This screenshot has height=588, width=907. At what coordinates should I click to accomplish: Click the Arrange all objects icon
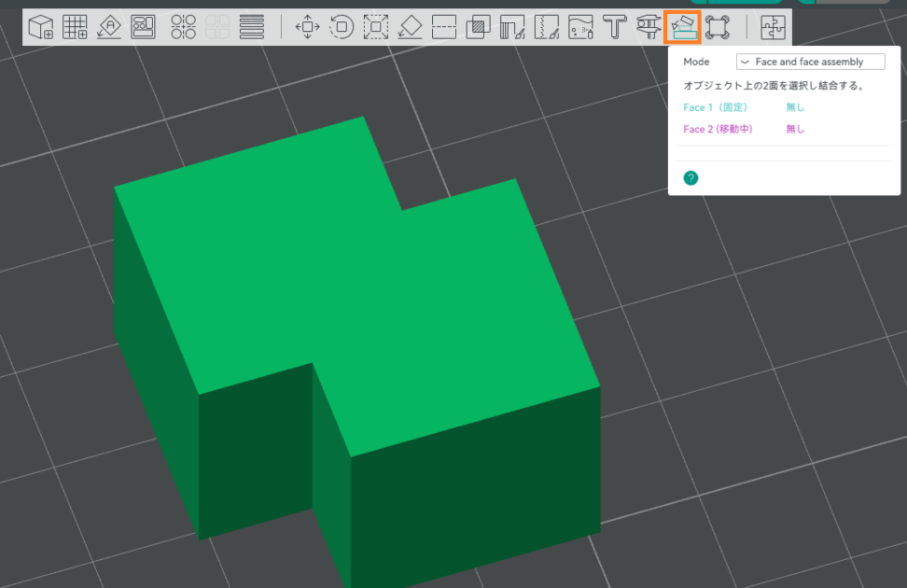click(143, 27)
